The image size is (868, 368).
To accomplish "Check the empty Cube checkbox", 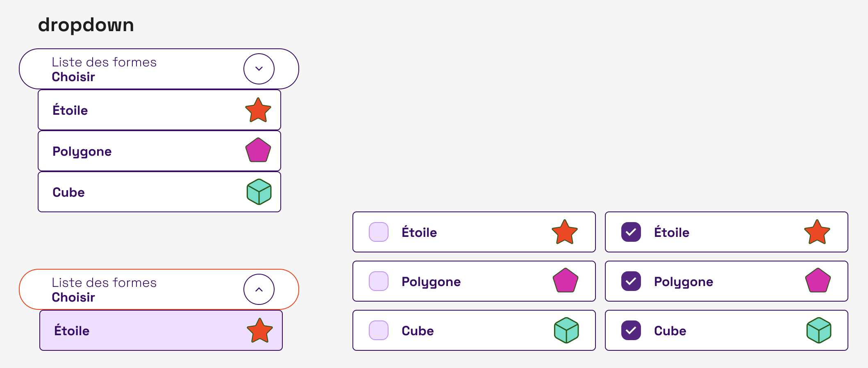I will (x=379, y=330).
